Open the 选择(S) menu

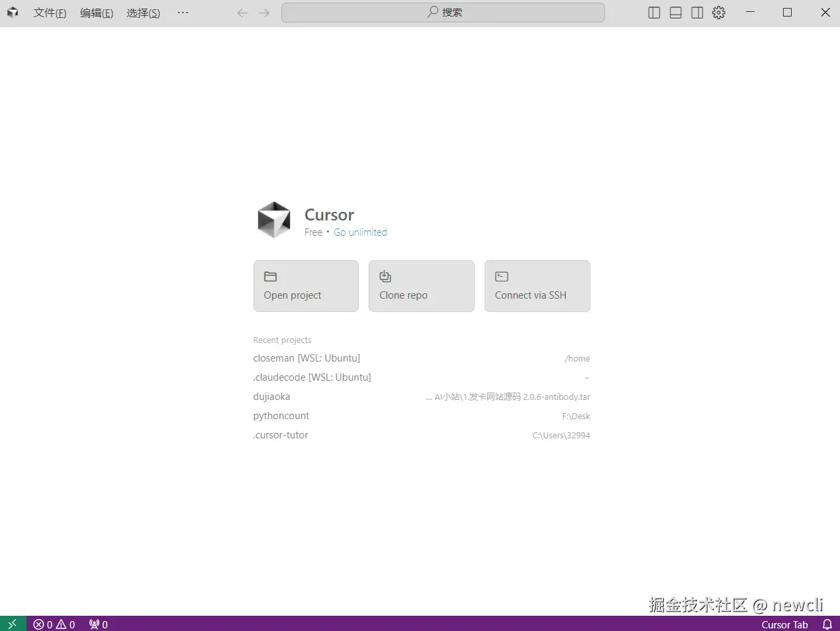pos(144,13)
